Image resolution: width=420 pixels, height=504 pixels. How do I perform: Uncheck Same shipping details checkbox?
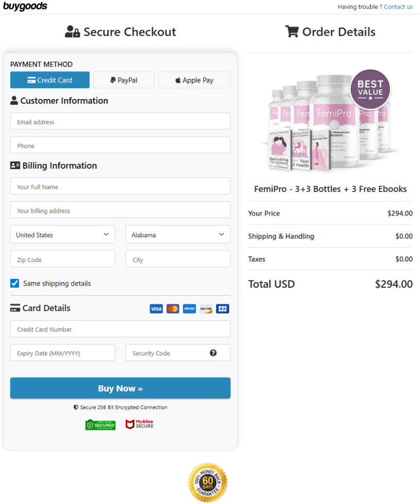[15, 283]
